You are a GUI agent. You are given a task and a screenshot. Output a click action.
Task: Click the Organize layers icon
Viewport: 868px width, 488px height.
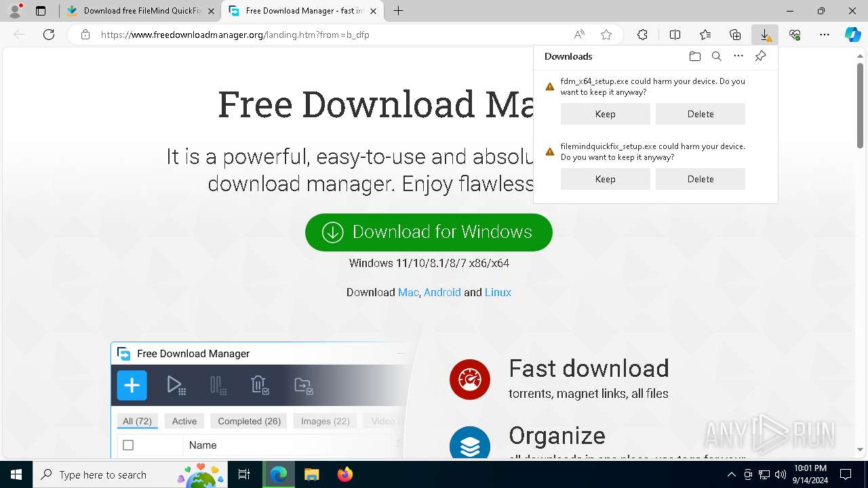[469, 444]
